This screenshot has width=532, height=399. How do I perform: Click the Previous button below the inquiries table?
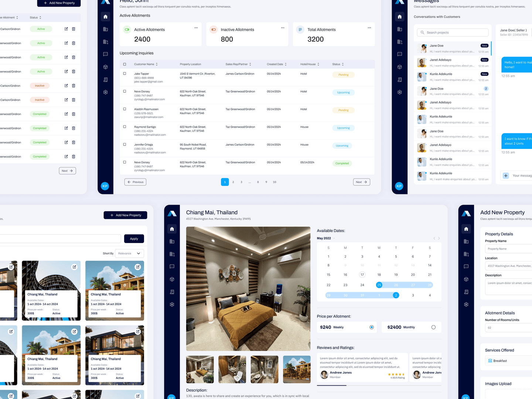click(x=135, y=182)
